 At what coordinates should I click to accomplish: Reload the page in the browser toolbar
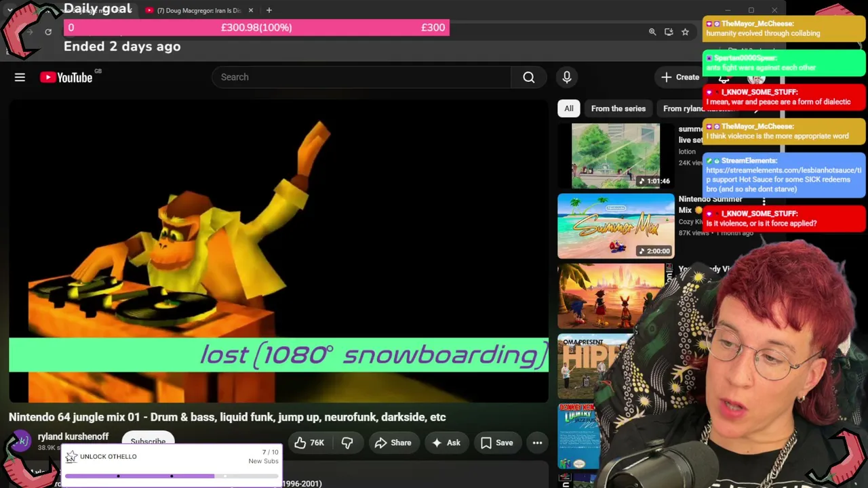point(48,32)
